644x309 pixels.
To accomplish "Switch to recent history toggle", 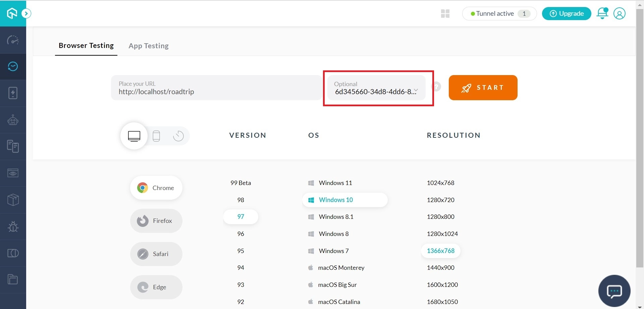I will coord(178,136).
